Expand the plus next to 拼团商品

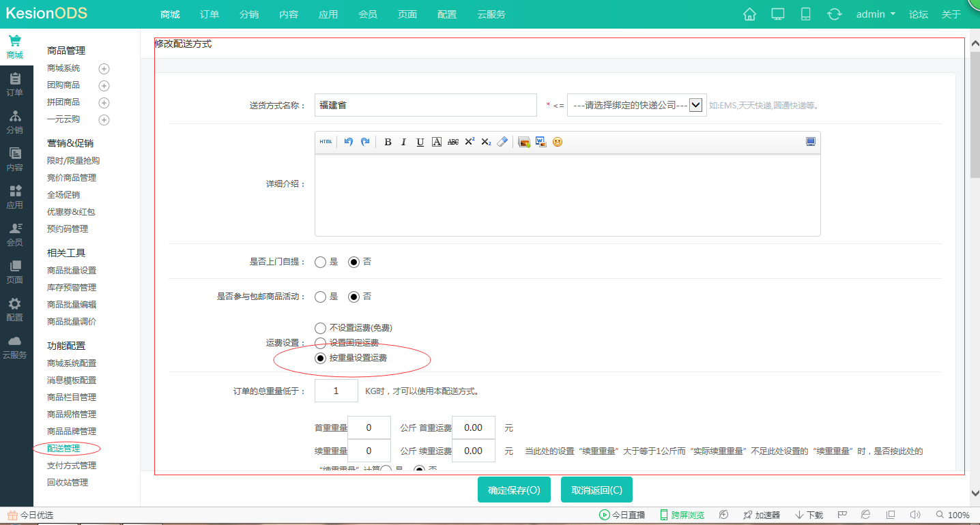[x=104, y=103]
